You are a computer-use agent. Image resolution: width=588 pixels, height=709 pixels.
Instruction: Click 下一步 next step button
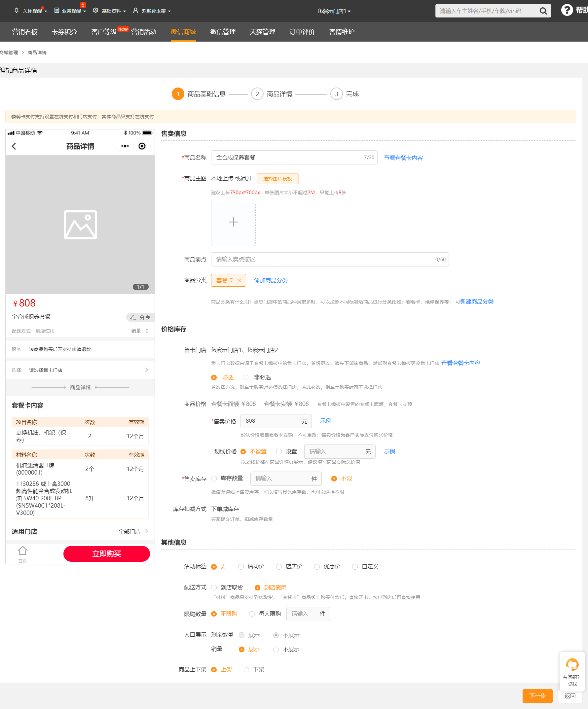537,696
